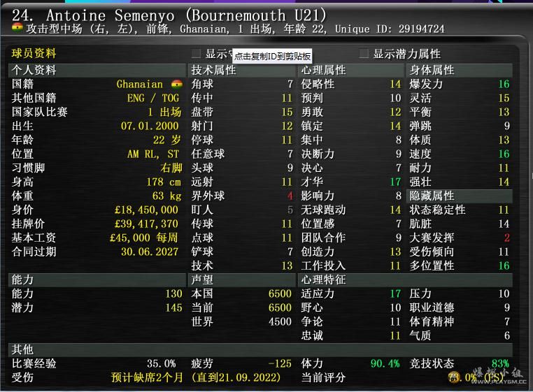Click the 世界 reputation value 4500
The width and height of the screenshot is (533, 392).
(280, 321)
